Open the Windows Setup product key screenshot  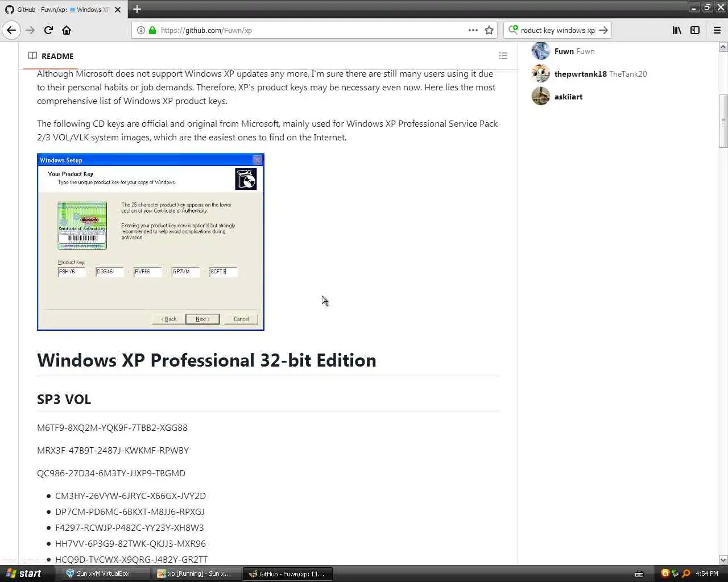[151, 242]
